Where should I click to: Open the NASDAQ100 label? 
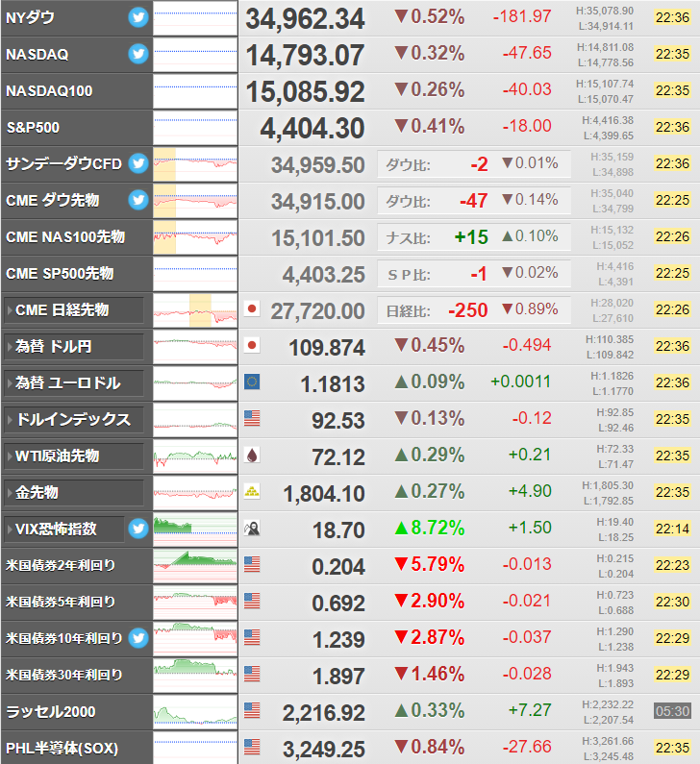tap(49, 90)
